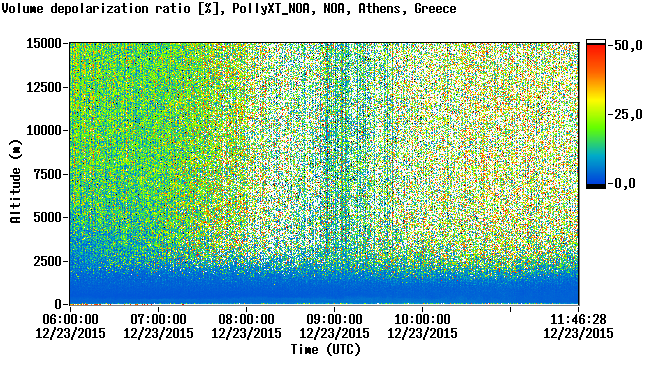Click the 7500 altitude tick label
This screenshot has height=389, width=665.
tap(47, 174)
